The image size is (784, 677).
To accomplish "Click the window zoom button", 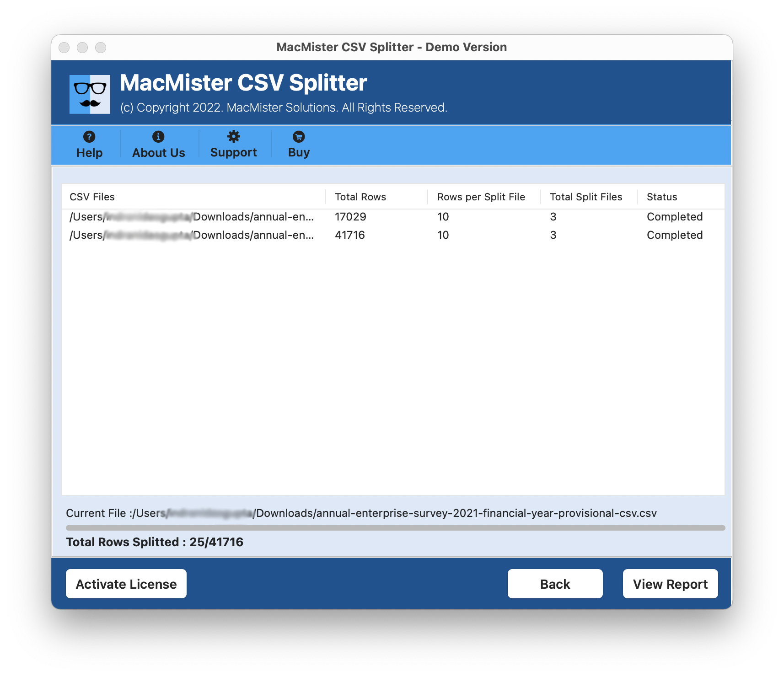I will (x=101, y=48).
